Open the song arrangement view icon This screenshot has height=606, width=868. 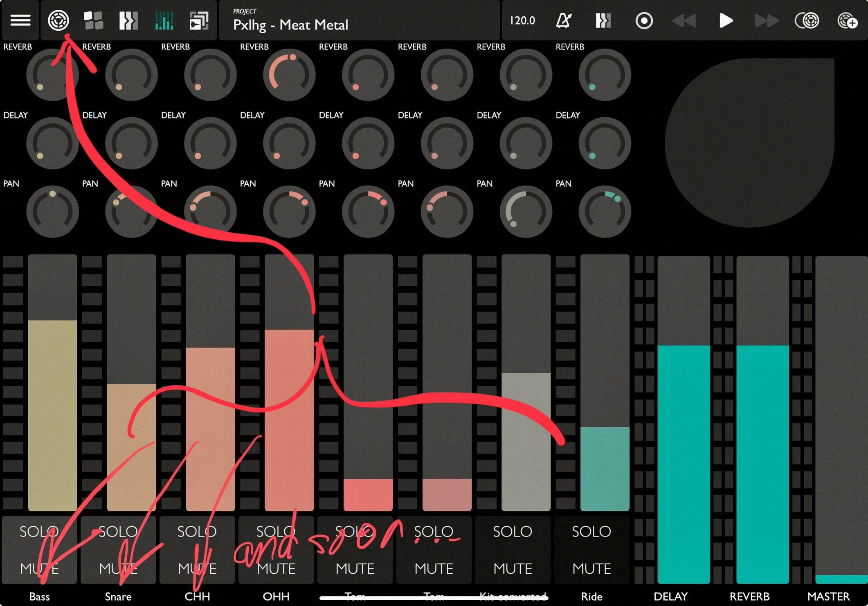click(199, 20)
